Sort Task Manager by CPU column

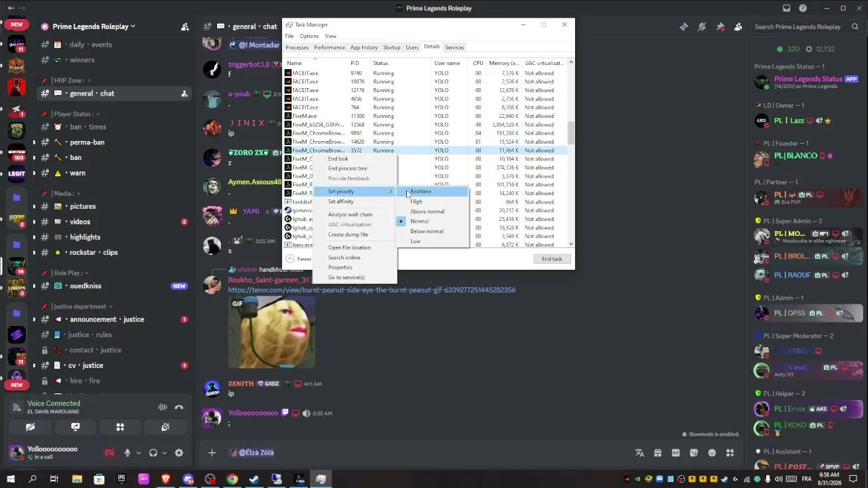478,63
